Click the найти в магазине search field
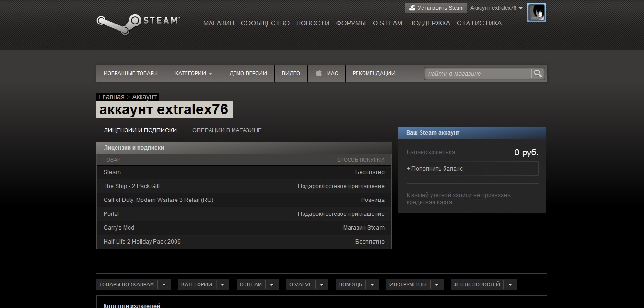 point(478,73)
